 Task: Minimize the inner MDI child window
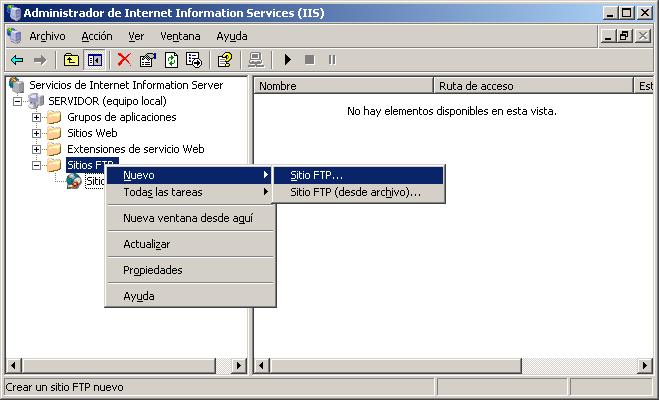607,36
